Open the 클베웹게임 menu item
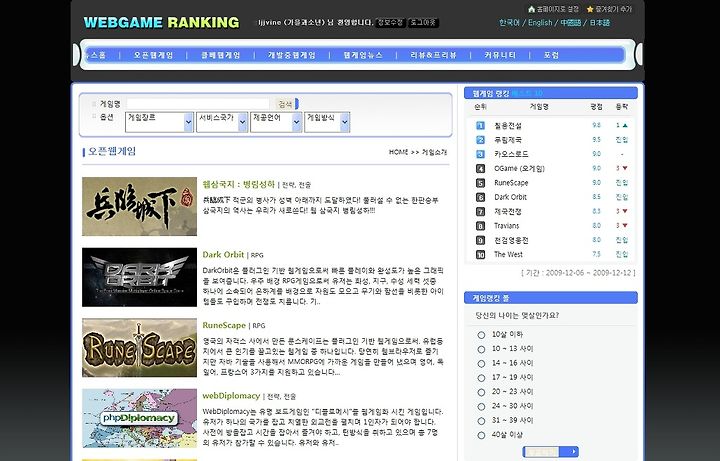720x461 pixels. (x=221, y=55)
